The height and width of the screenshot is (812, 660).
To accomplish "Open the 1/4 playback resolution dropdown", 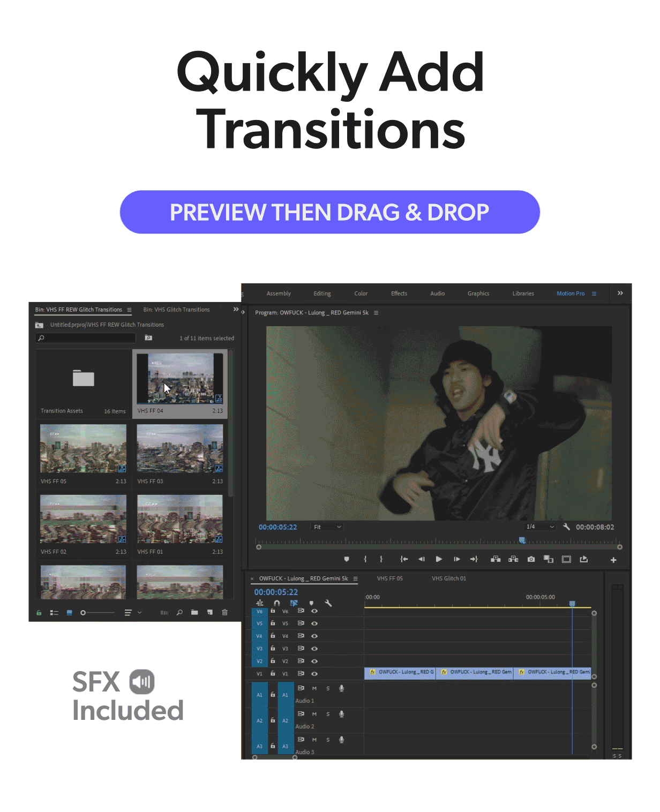I will [540, 527].
